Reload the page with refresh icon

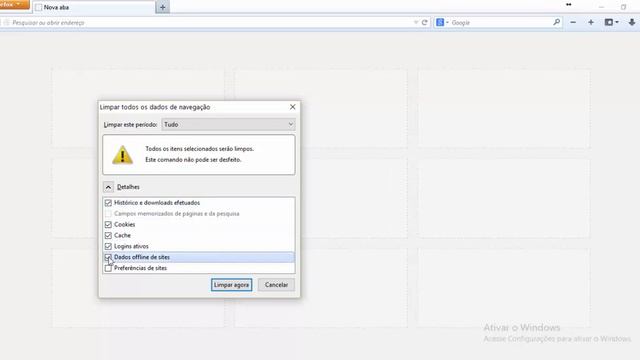click(x=424, y=22)
